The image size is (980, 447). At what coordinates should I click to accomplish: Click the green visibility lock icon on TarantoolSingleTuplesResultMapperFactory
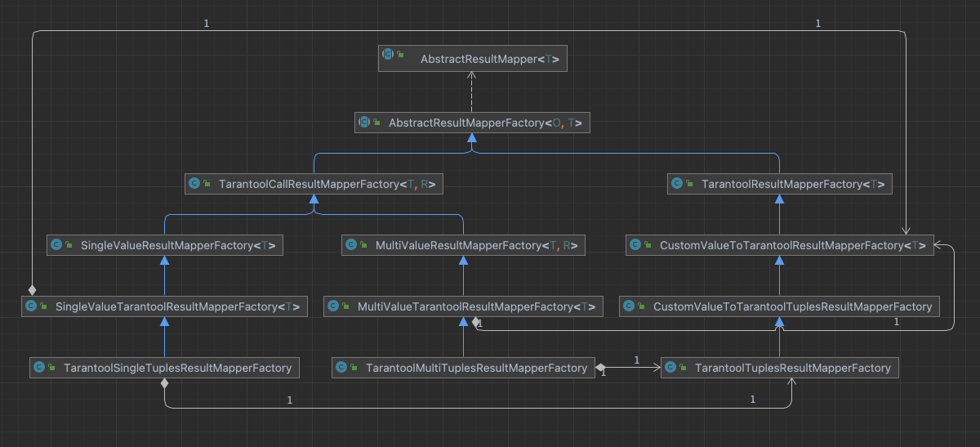tap(52, 369)
